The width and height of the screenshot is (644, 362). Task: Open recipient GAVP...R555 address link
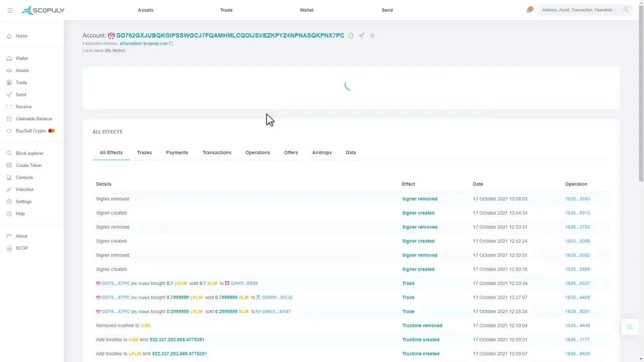tap(244, 284)
